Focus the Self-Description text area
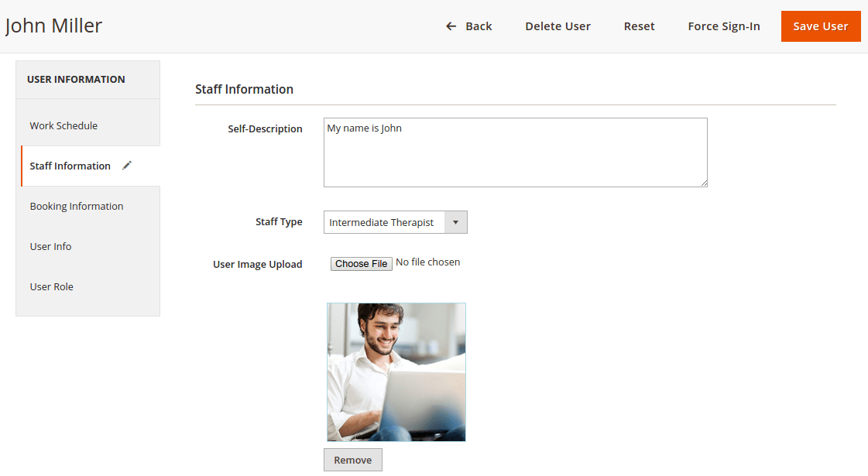Viewport: 868px width, 476px height. click(516, 152)
